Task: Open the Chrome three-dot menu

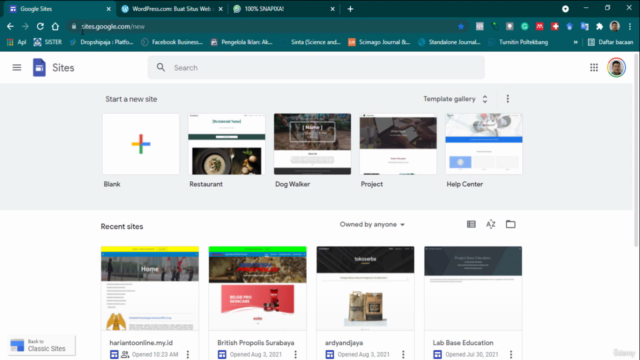Action: click(x=630, y=27)
